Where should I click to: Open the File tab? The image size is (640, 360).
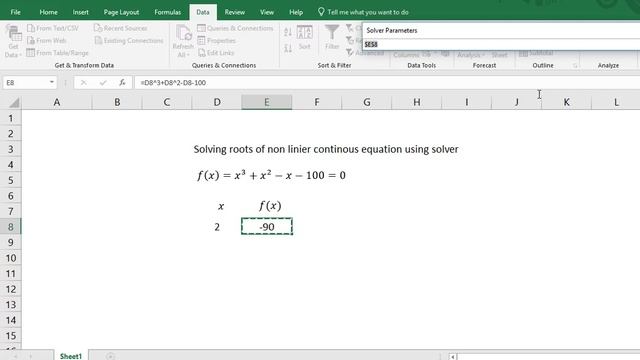click(x=16, y=12)
